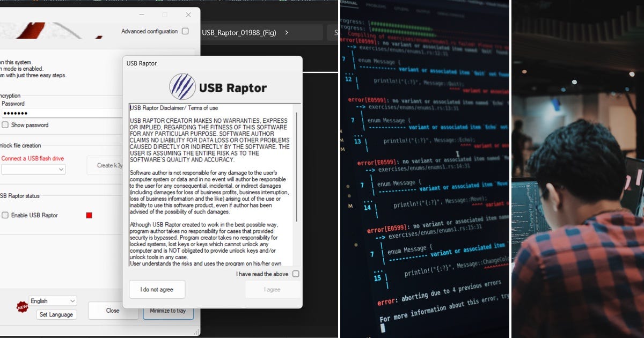Screen dimensions: 644x338
Task: Click the 'I do not agree' button
Action: point(157,289)
